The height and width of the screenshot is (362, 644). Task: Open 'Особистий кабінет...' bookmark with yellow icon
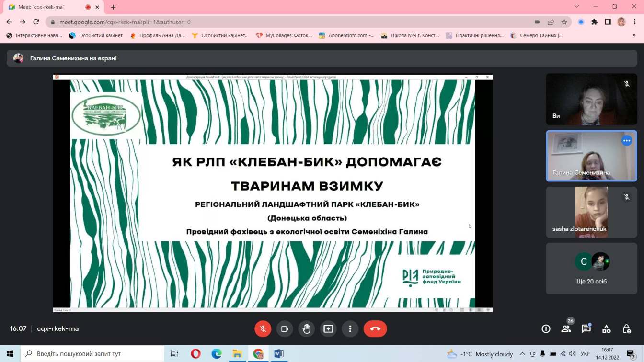220,35
